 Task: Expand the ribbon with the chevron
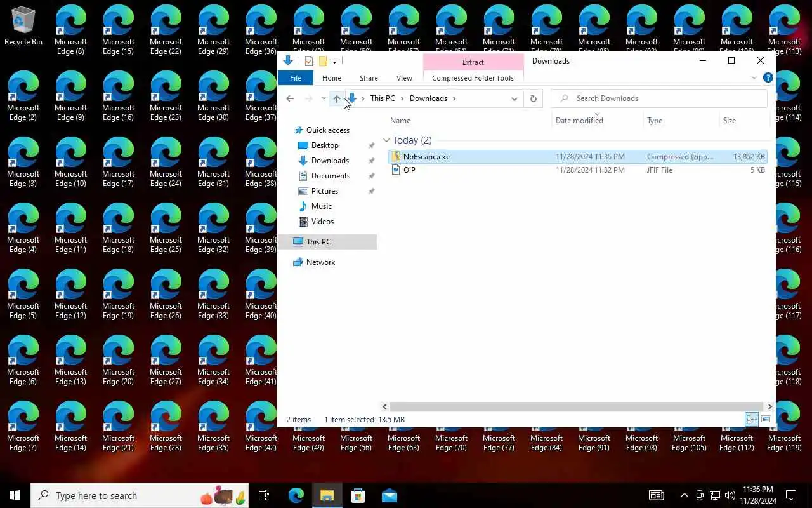click(754, 78)
